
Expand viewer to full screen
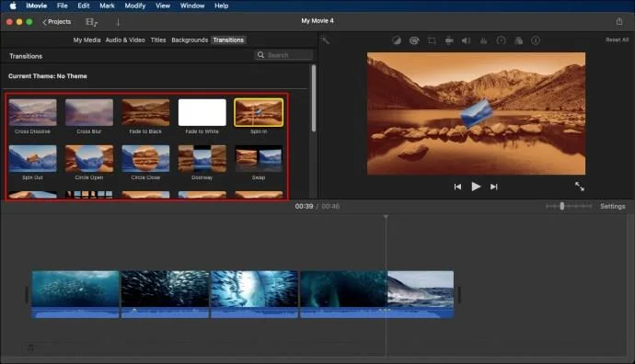(580, 186)
